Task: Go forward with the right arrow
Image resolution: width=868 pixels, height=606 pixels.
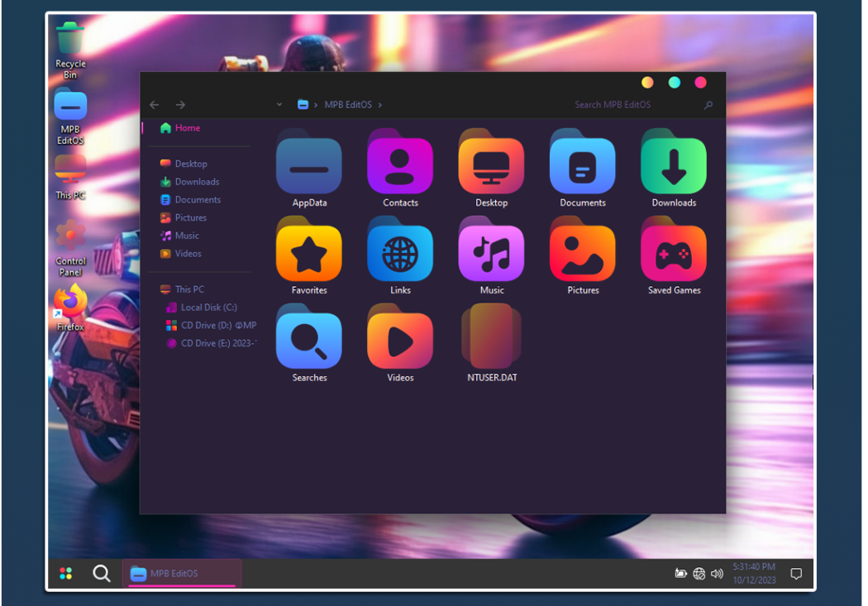Action: 180,105
